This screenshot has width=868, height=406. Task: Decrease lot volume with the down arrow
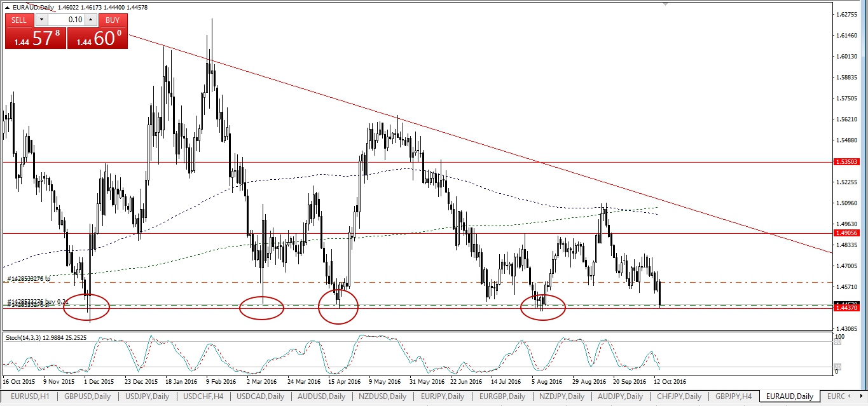41,20
